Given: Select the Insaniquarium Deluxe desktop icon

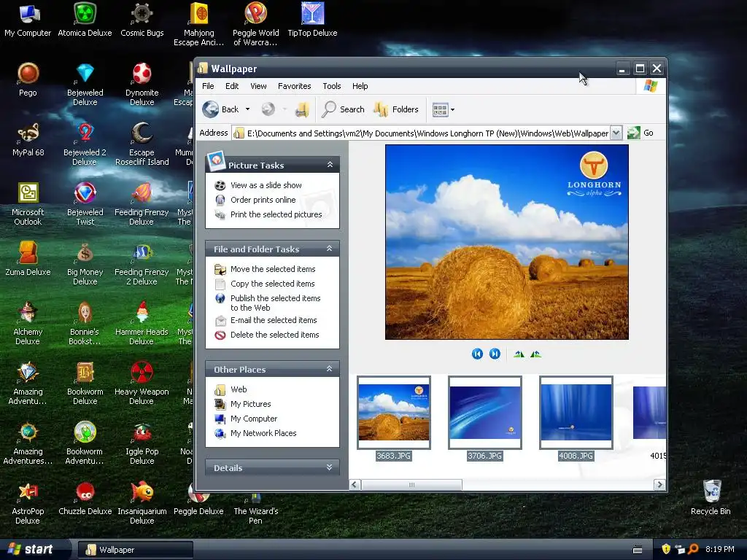Looking at the screenshot, I should [142, 503].
